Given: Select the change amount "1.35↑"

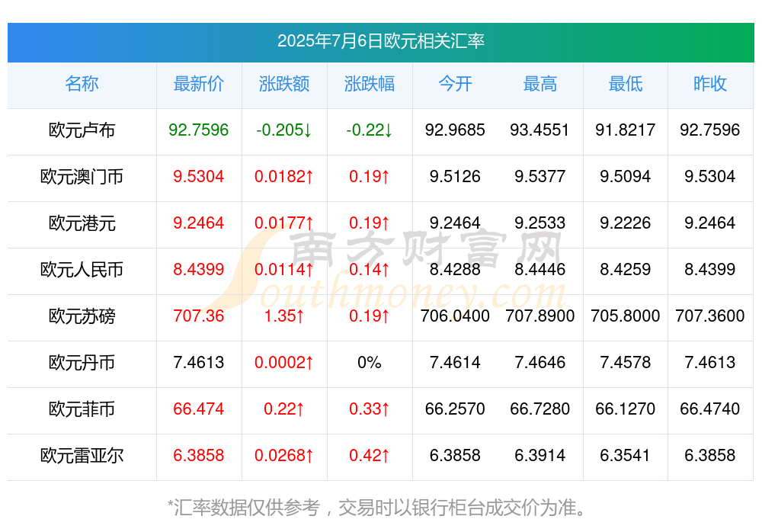Looking at the screenshot, I should (x=284, y=316).
